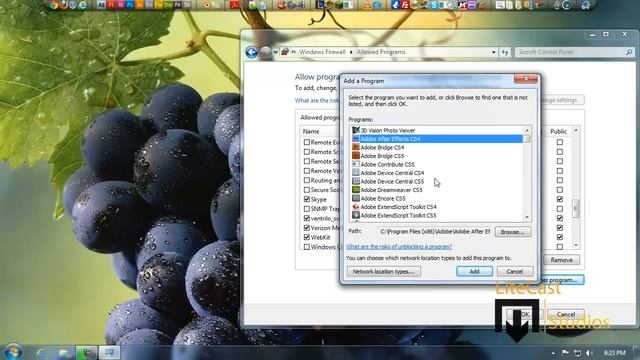
Task: Refresh the Control Panel address bar
Action: pyautogui.click(x=505, y=52)
